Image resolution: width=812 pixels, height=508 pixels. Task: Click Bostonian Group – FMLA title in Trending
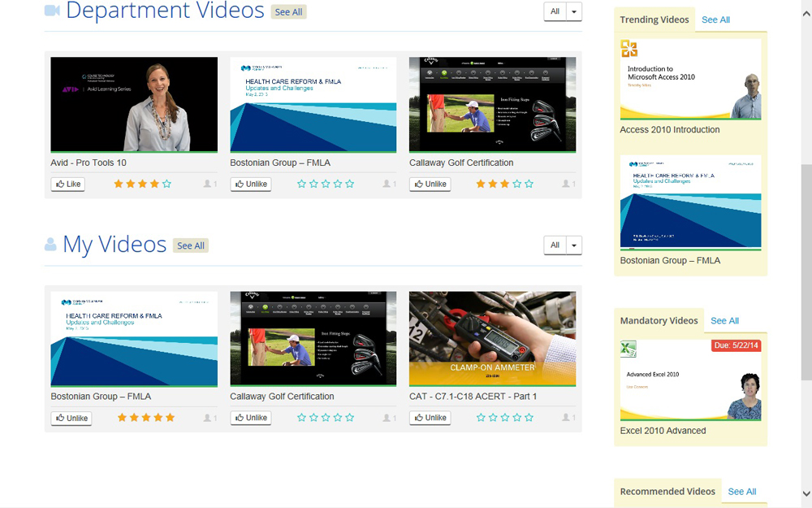[x=670, y=260]
